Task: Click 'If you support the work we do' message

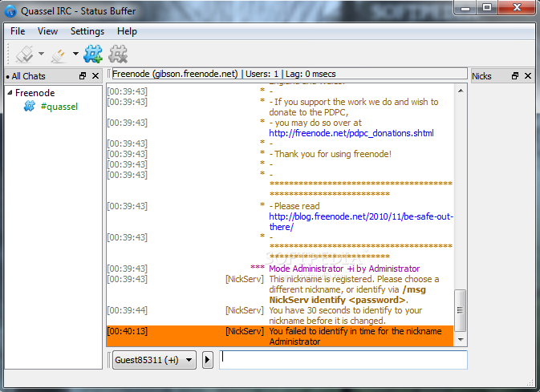Action: (354, 107)
